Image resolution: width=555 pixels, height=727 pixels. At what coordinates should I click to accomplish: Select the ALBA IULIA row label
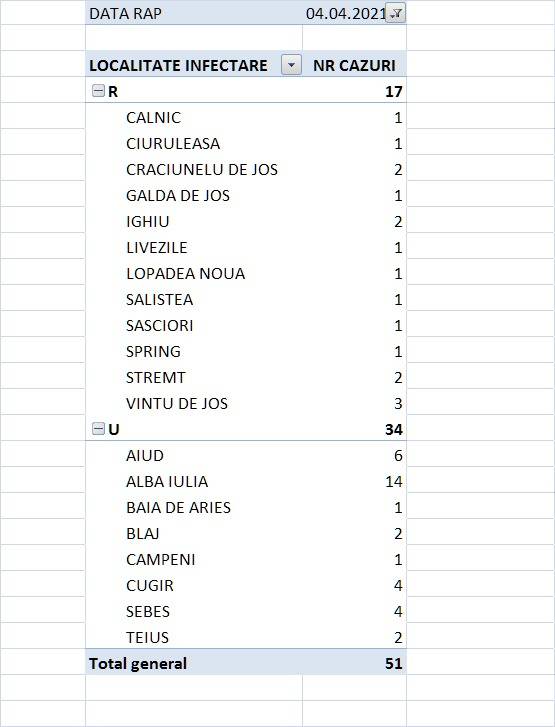coord(167,481)
